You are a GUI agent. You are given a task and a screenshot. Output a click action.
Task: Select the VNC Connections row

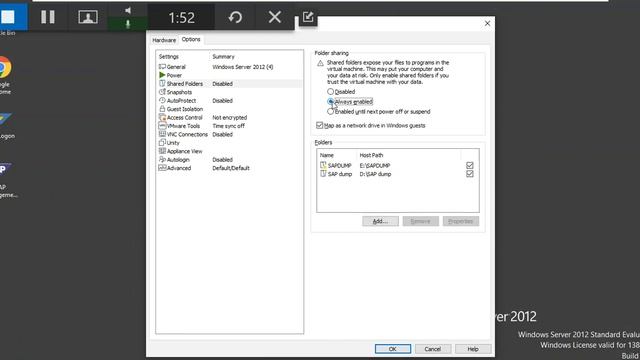click(x=229, y=134)
